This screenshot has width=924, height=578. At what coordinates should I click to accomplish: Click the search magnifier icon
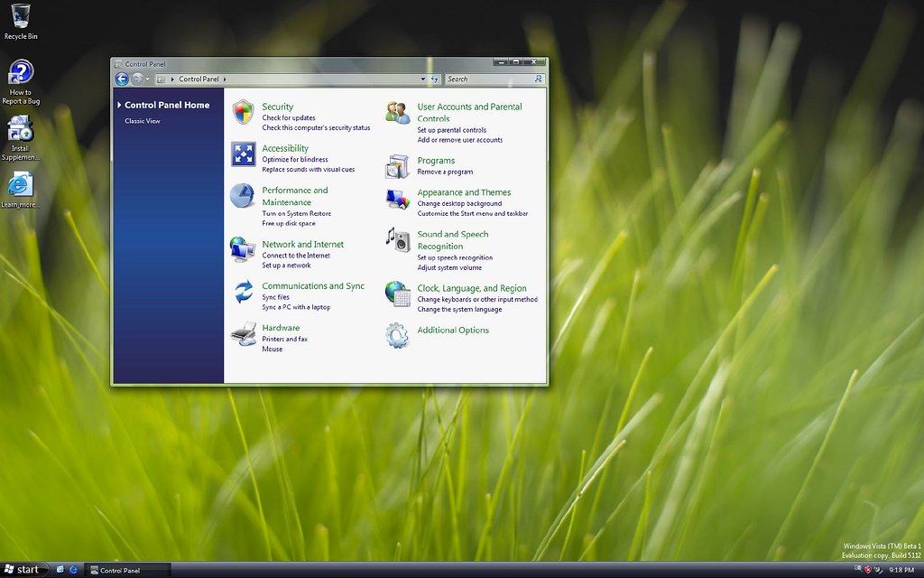pos(538,79)
